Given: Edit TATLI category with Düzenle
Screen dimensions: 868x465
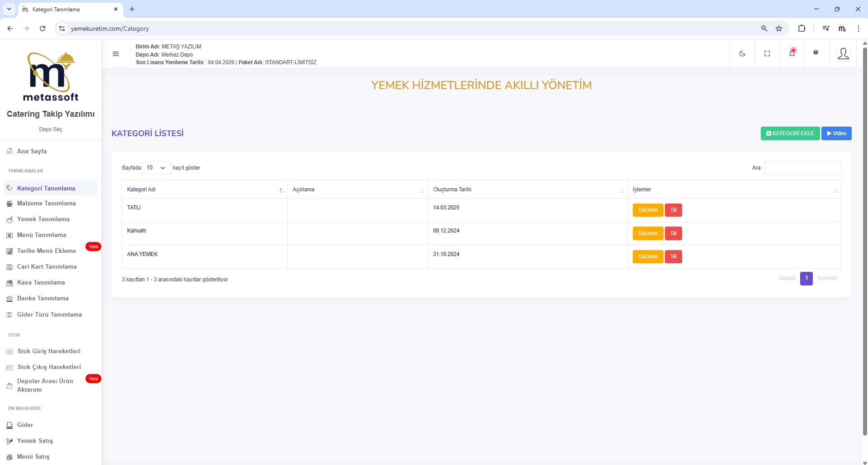Looking at the screenshot, I should pyautogui.click(x=648, y=210).
